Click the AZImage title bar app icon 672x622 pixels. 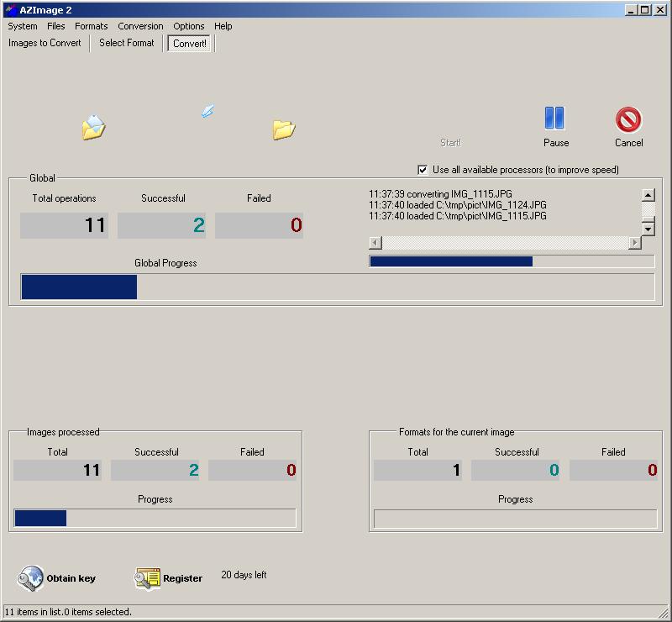click(x=11, y=9)
